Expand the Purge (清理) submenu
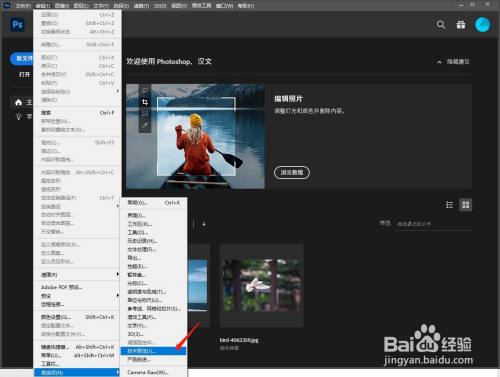Viewport: 500px width, 377px height. pos(77,275)
